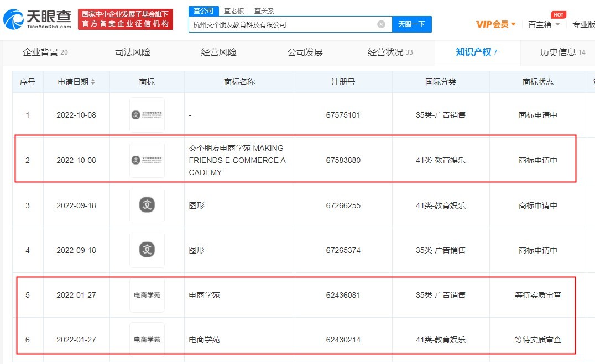Screen dimensions: 595x364
Task: Click the 商标状态 column header
Action: coord(538,82)
